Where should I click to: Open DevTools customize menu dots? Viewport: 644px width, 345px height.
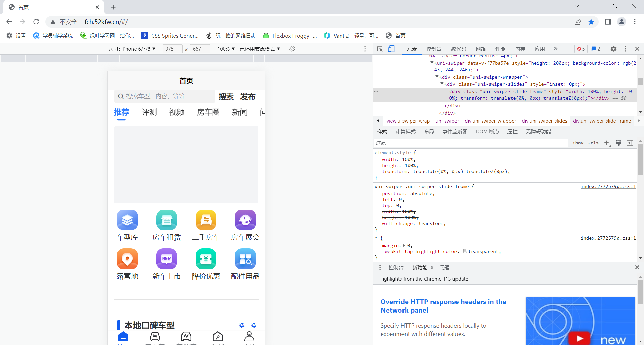626,49
